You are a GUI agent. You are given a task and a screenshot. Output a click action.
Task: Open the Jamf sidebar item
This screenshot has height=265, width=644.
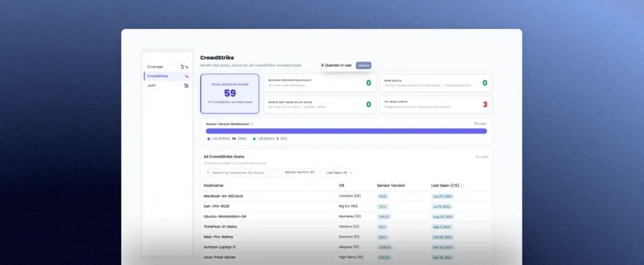(x=166, y=85)
